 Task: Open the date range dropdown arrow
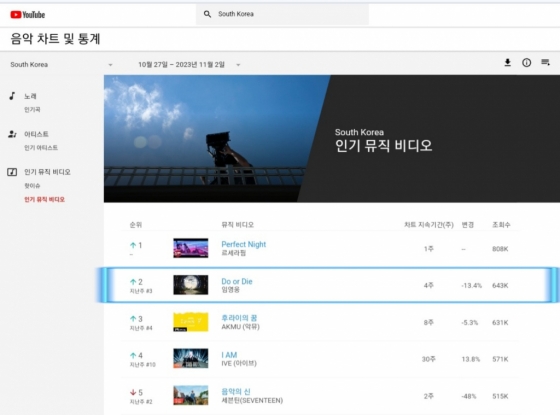pos(238,65)
